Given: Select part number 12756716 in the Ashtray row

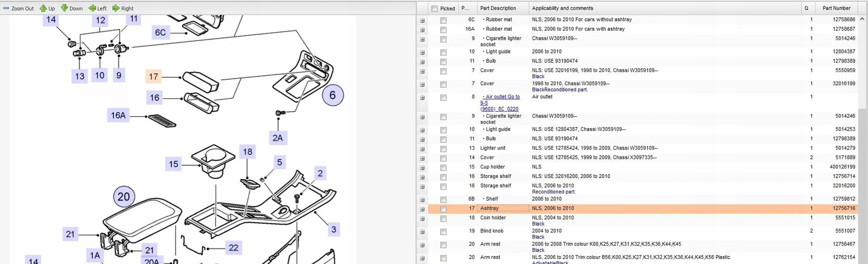Looking at the screenshot, I should 844,208.
